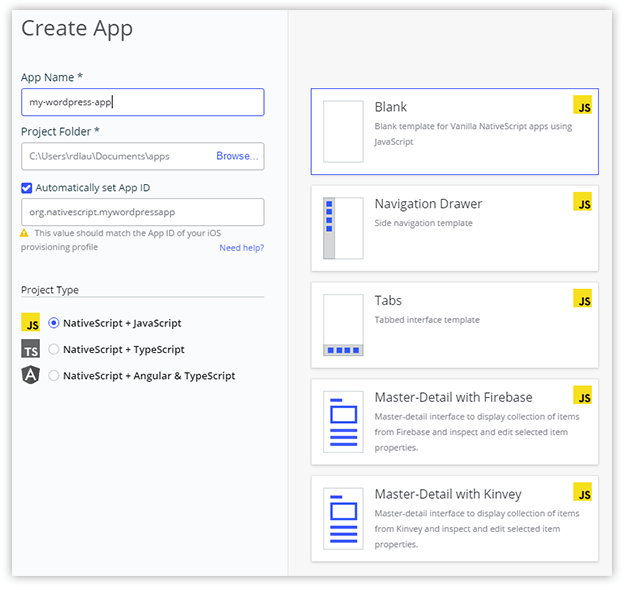Choose the Tabs template title
The width and height of the screenshot is (626, 590).
(x=388, y=301)
